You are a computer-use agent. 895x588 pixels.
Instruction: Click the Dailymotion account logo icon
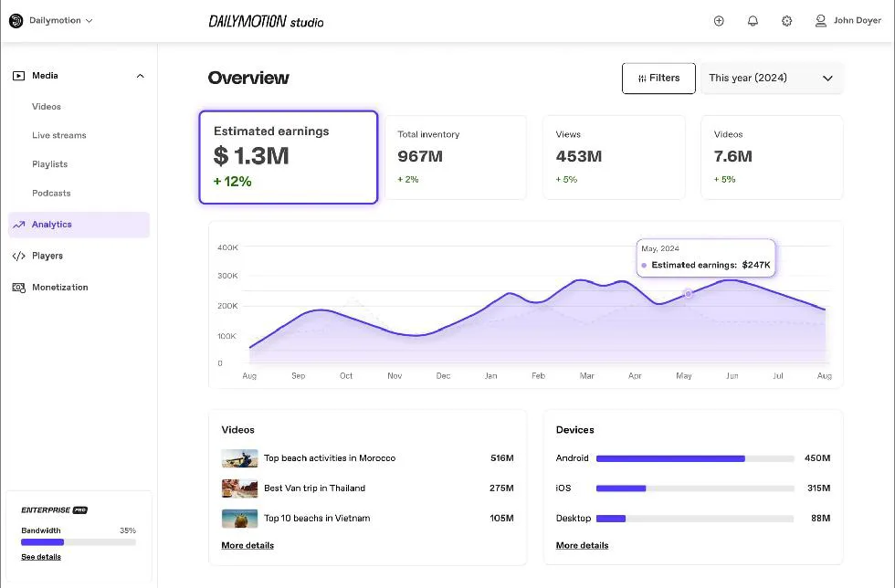pyautogui.click(x=16, y=21)
